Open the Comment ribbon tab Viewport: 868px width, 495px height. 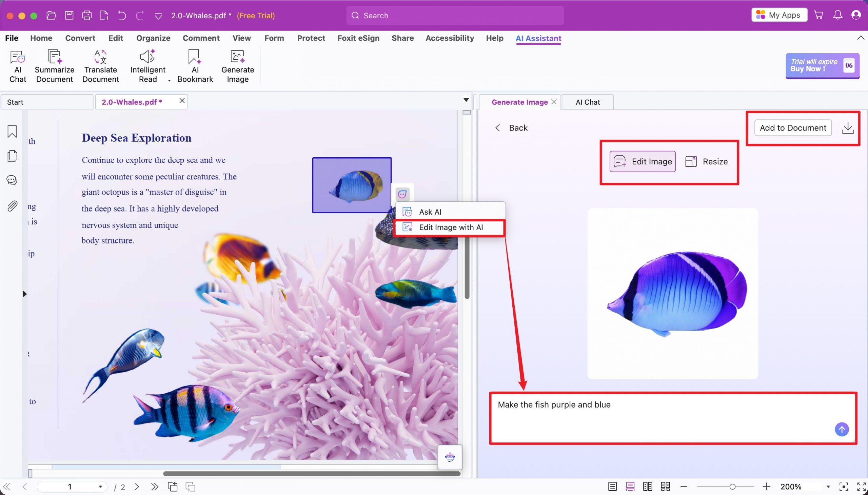[x=201, y=38]
